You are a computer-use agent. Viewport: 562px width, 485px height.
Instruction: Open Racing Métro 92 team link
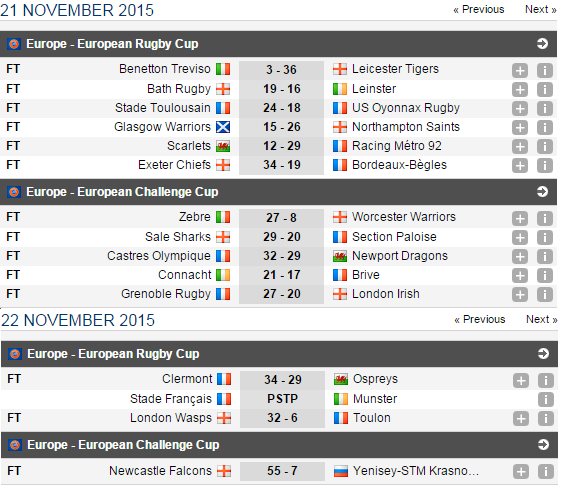(396, 146)
